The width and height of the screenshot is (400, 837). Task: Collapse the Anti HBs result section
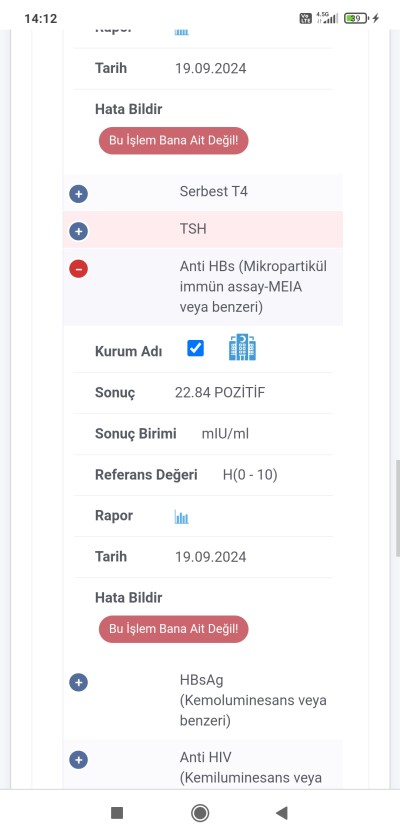(79, 269)
